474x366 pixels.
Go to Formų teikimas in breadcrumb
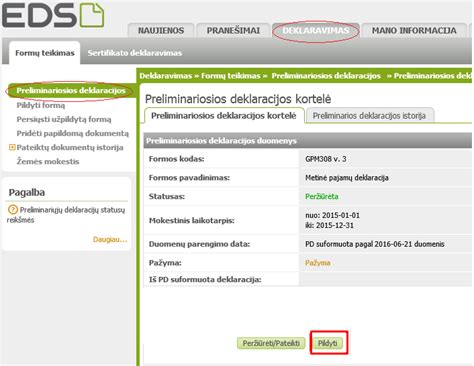(x=230, y=76)
